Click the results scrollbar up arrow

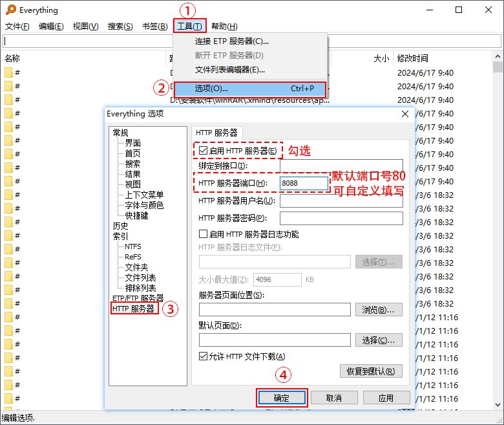(x=498, y=56)
